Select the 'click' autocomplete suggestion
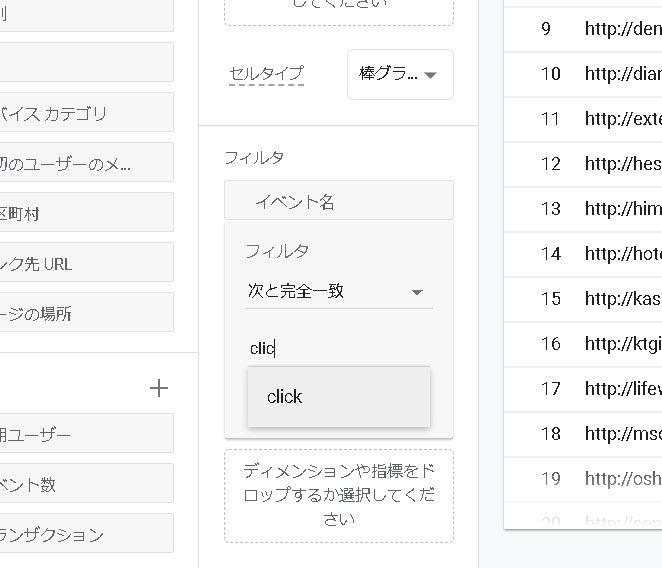 pyautogui.click(x=338, y=397)
